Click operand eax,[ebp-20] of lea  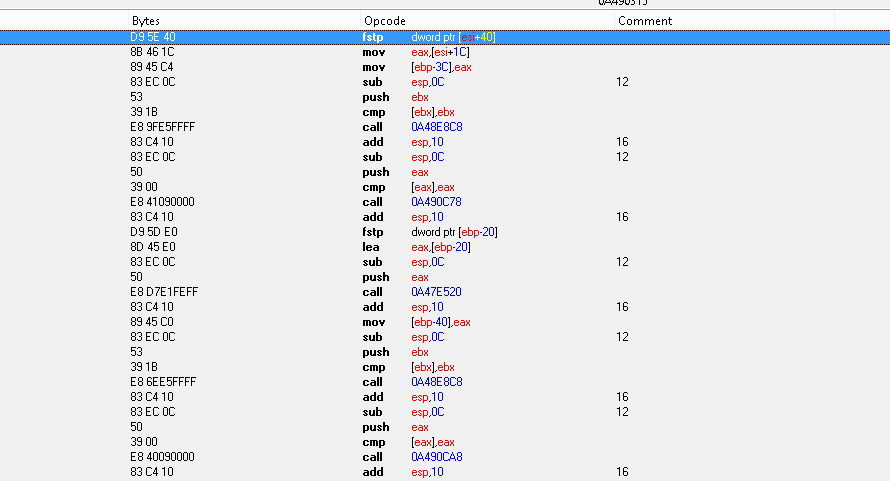[440, 247]
